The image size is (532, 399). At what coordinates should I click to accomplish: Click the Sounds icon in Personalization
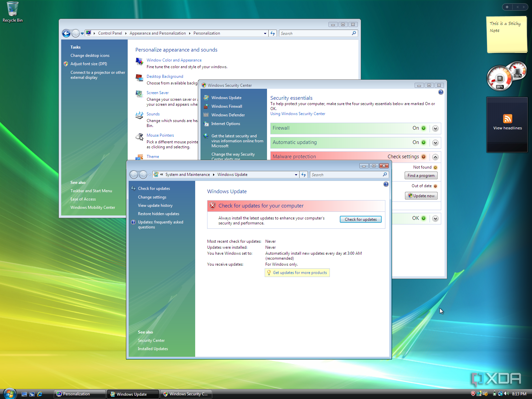tap(139, 115)
